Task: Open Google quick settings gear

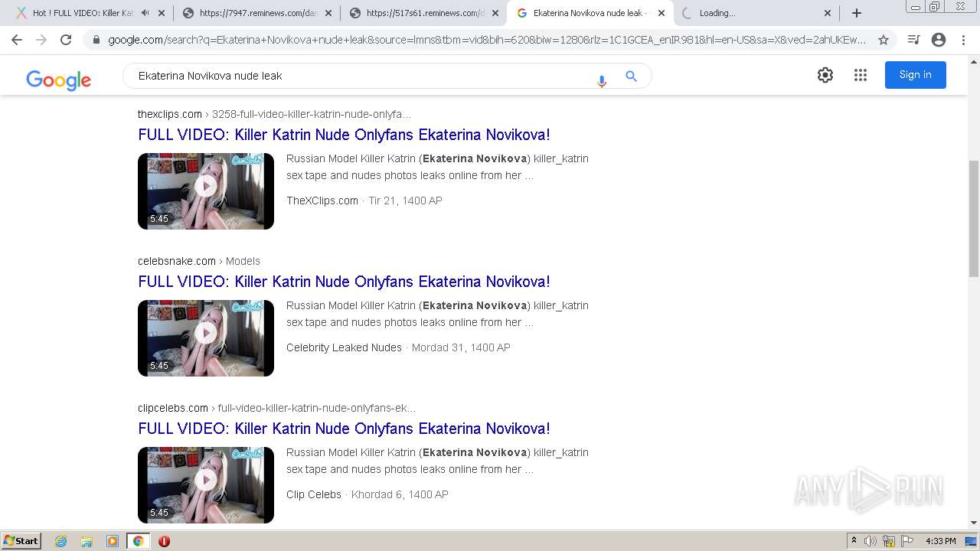Action: pyautogui.click(x=825, y=75)
